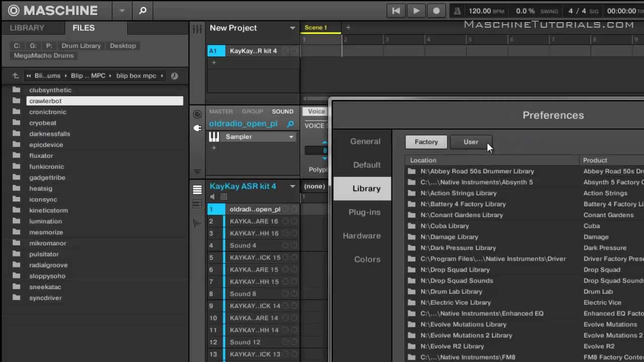Click the oldradio sound quick-browse magnifier
The height and width of the screenshot is (362, 644).
(x=290, y=124)
